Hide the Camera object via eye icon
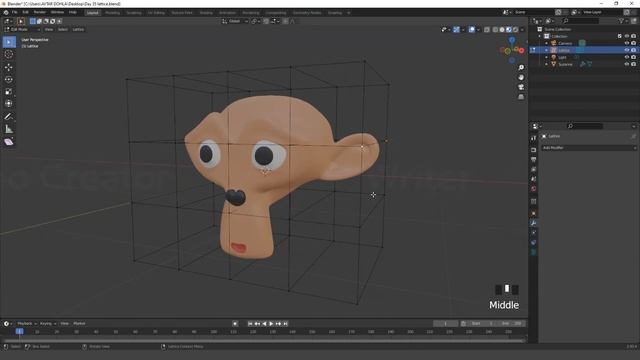Image resolution: width=640 pixels, height=360 pixels. pyautogui.click(x=627, y=43)
